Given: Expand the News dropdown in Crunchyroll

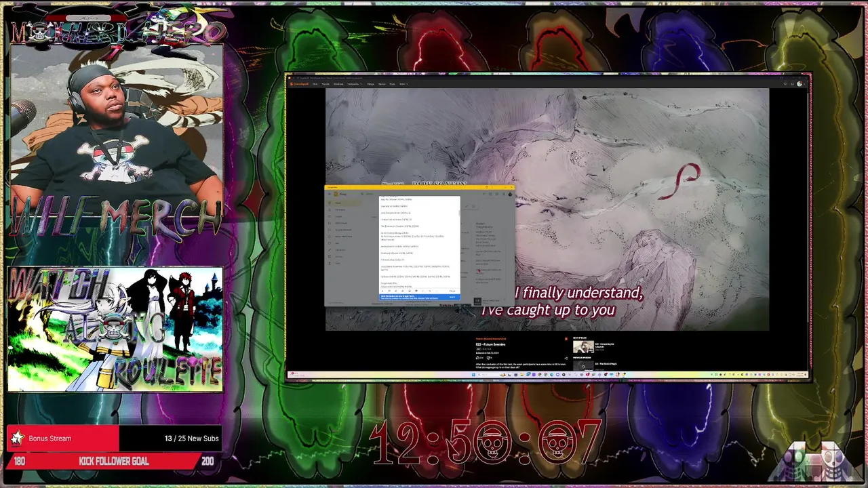Looking at the screenshot, I should [403, 84].
